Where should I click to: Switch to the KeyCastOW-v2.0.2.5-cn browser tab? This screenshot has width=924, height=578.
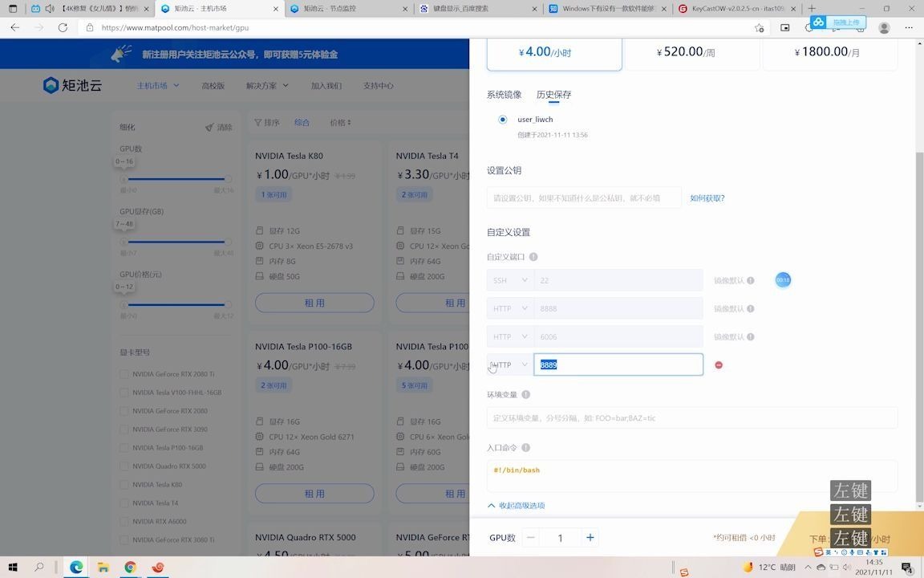(736, 8)
